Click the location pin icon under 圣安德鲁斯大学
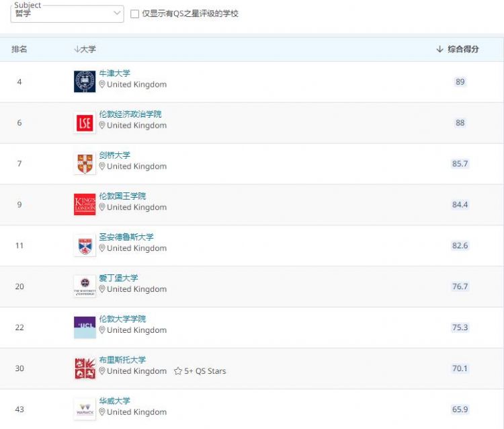504x429 pixels. [102, 248]
